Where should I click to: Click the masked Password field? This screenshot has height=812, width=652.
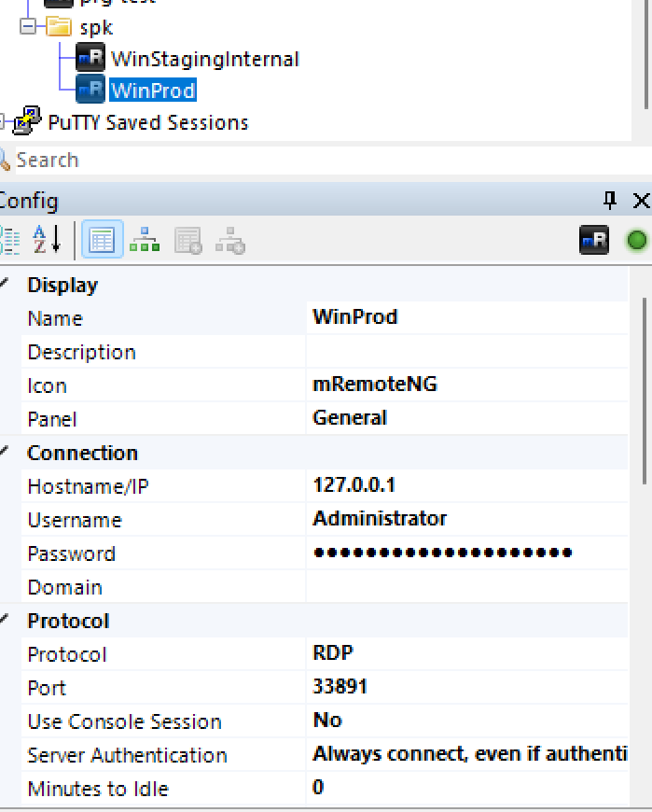tap(467, 553)
